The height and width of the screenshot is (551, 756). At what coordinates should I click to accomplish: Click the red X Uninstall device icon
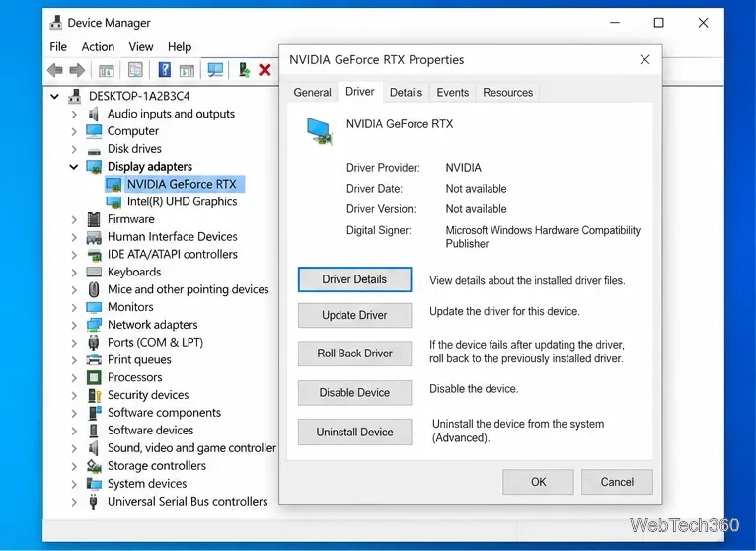point(265,70)
